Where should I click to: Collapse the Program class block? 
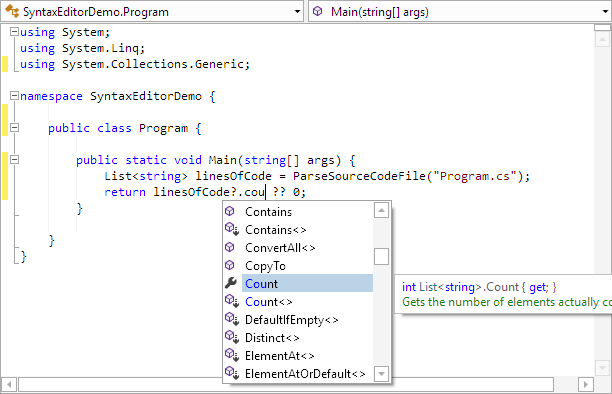click(x=14, y=127)
